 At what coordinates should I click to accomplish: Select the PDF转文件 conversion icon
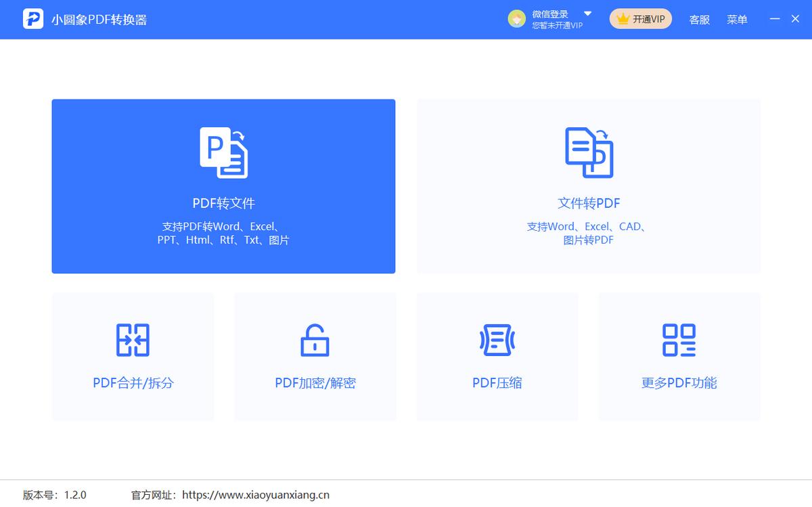223,153
